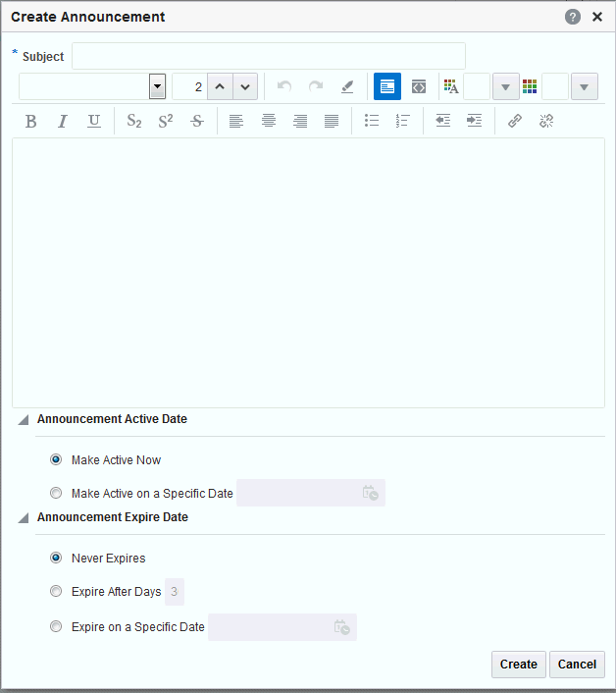Click the expire specific date field

tap(282, 627)
